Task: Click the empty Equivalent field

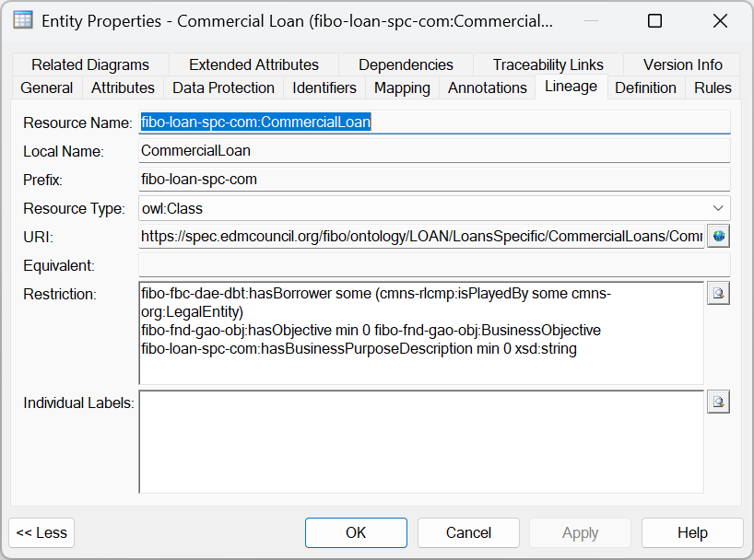Action: pyautogui.click(x=369, y=265)
